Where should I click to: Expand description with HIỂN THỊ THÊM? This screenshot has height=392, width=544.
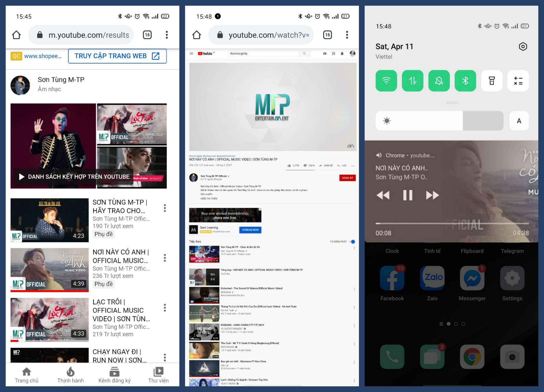pyautogui.click(x=209, y=198)
